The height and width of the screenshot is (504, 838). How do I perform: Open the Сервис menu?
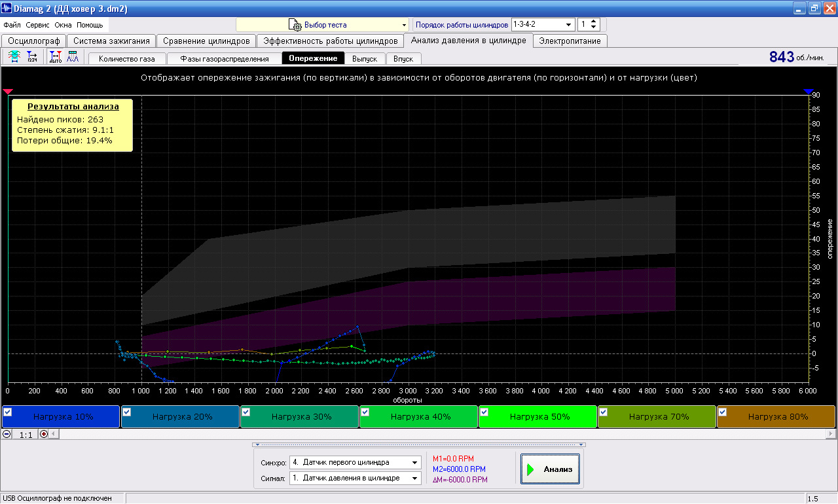(37, 25)
